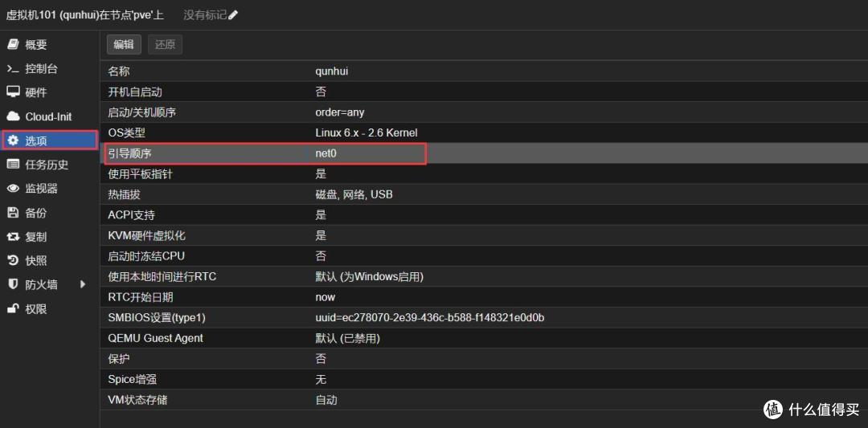Select the 使用平板指针 row
868x428 pixels.
484,174
